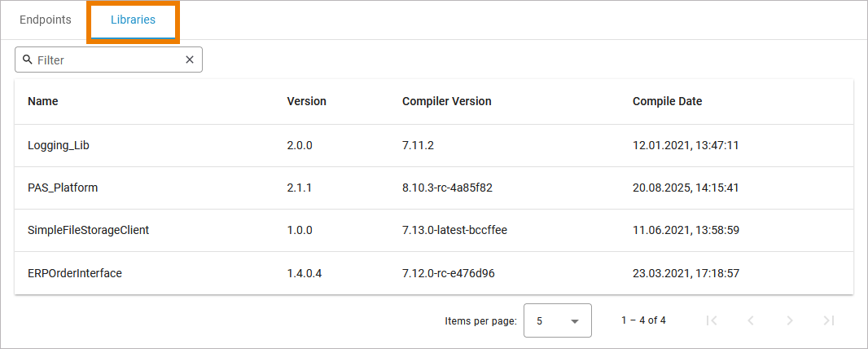Jump to the last page
This screenshot has width=868, height=349.
point(829,320)
